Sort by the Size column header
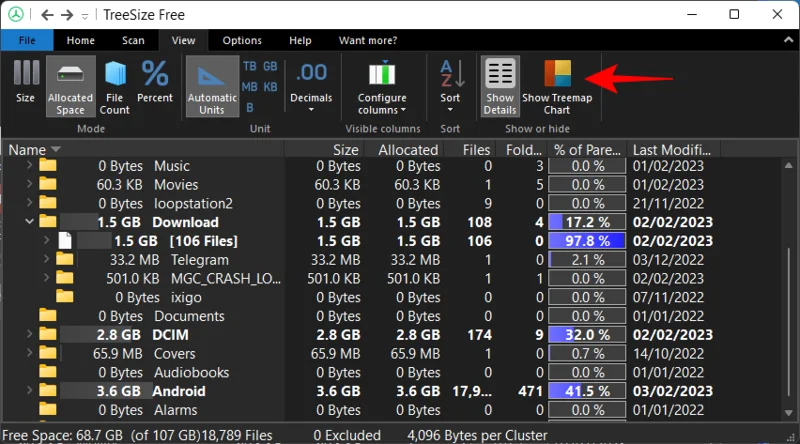 tap(323, 150)
